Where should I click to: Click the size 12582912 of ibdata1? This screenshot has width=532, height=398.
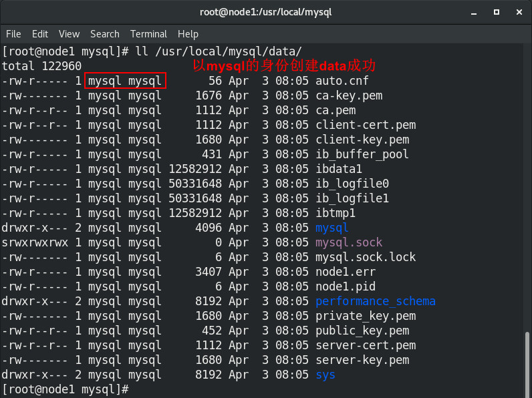(195, 169)
